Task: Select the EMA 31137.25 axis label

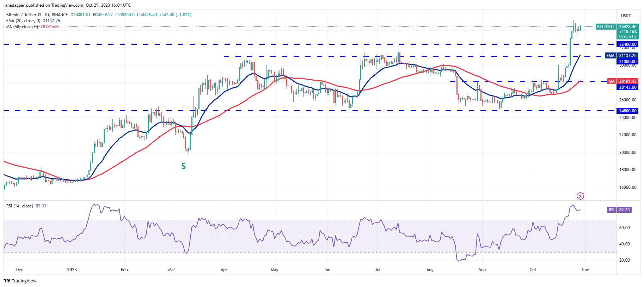Action: (621, 56)
